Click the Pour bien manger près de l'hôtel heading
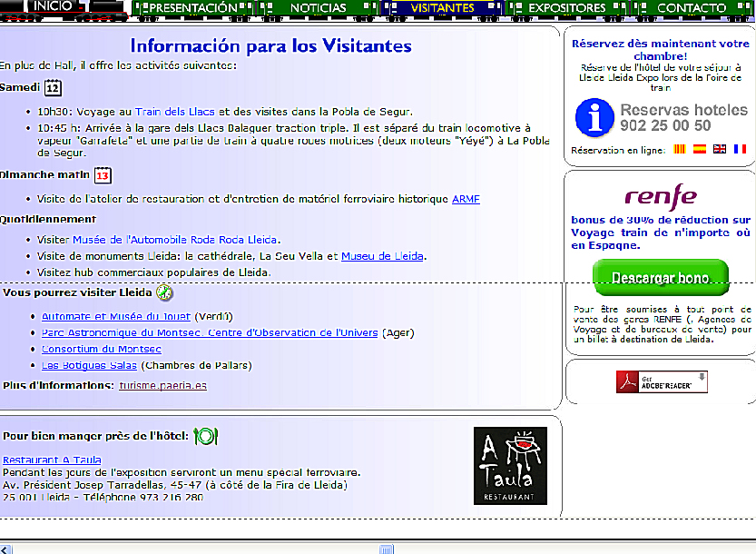Image resolution: width=756 pixels, height=554 pixels. [95, 436]
